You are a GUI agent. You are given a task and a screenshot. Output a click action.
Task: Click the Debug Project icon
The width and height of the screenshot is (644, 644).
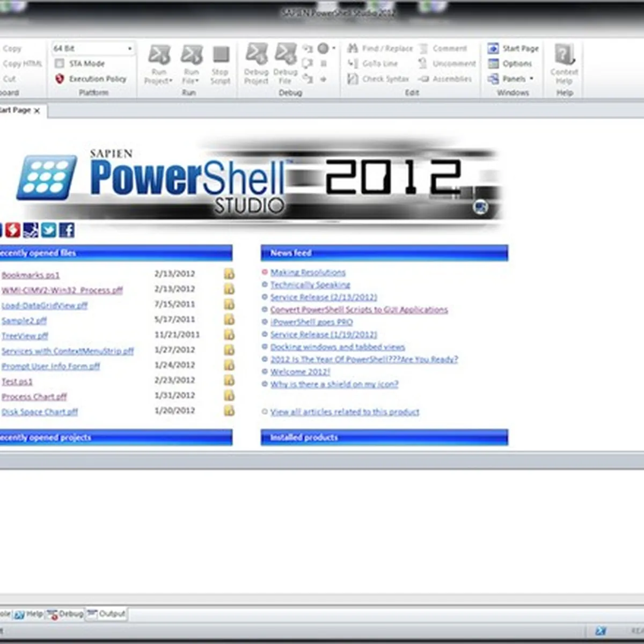[257, 54]
